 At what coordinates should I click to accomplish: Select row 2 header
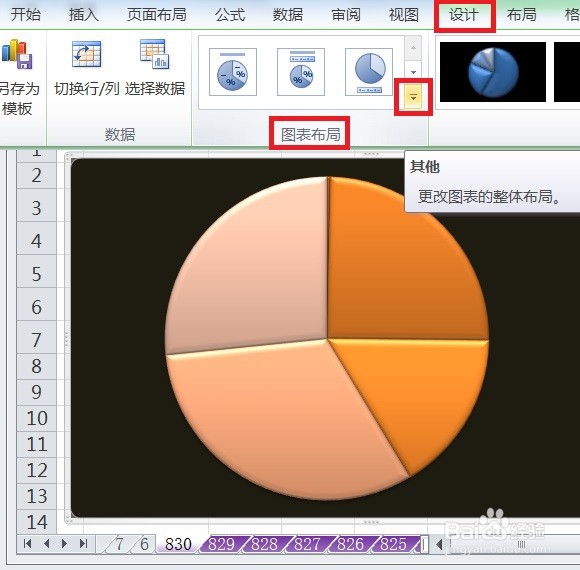tap(36, 175)
